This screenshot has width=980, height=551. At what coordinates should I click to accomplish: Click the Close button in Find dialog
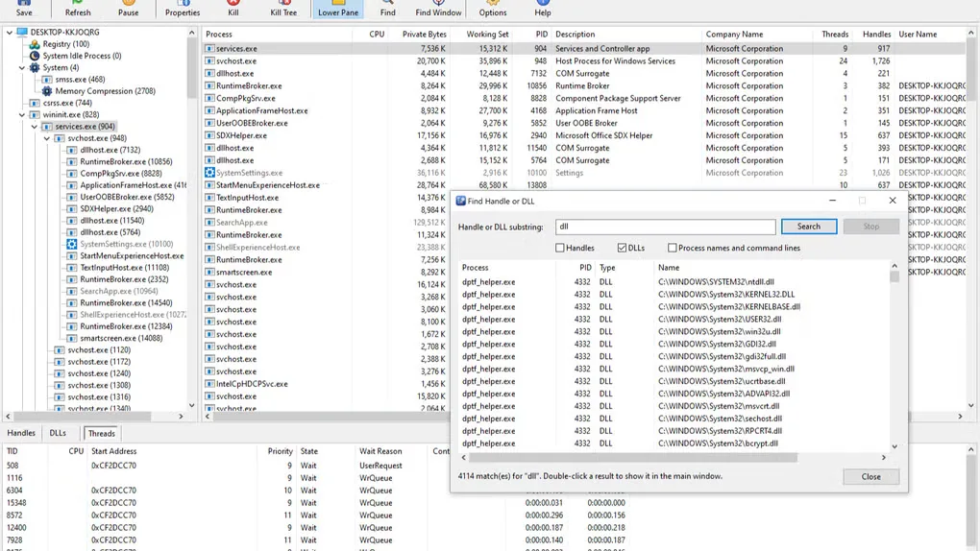coord(871,477)
